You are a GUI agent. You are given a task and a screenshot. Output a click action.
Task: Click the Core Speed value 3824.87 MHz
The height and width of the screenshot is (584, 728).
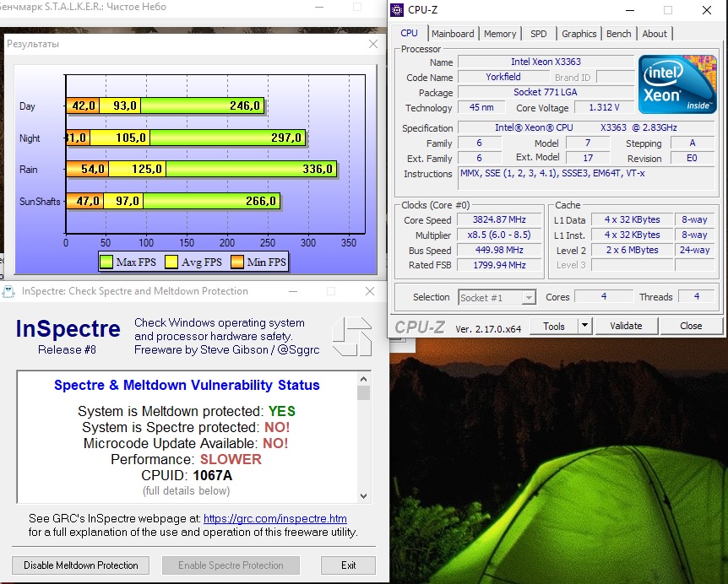499,219
